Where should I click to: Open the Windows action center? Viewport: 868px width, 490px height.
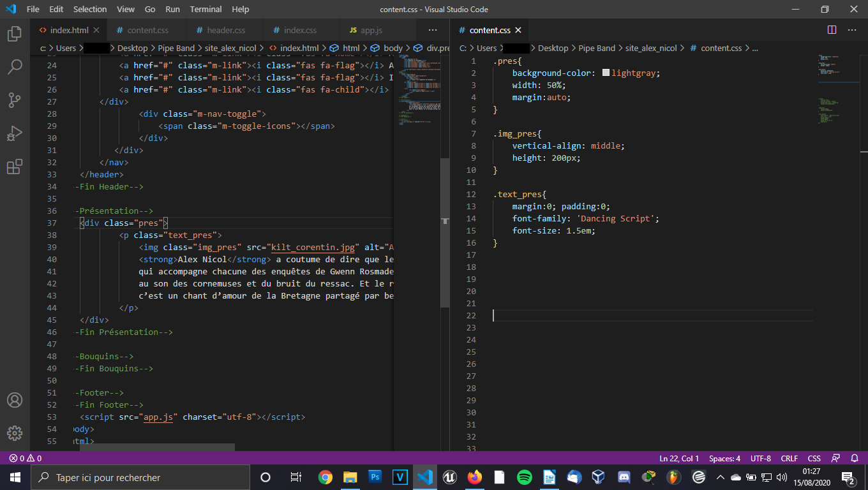(x=849, y=477)
